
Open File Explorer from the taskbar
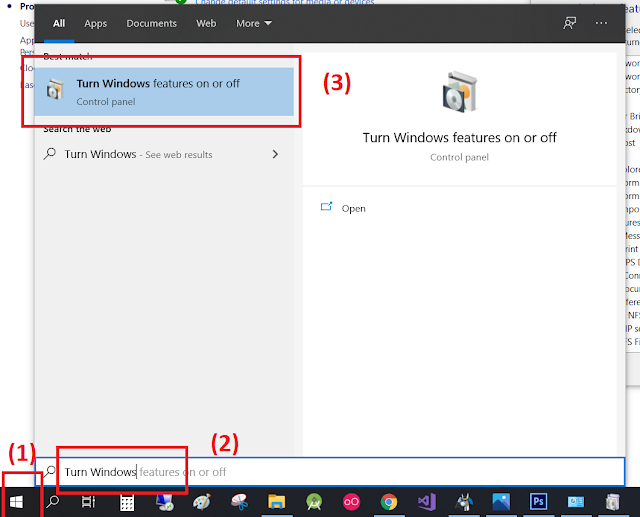(277, 502)
